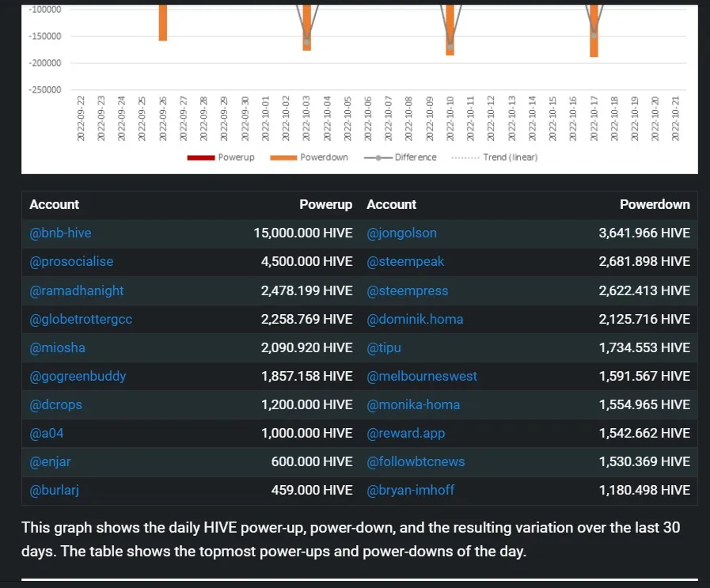This screenshot has height=588, width=710.
Task: Select the 1,554.965 HIVE value
Action: coord(644,404)
